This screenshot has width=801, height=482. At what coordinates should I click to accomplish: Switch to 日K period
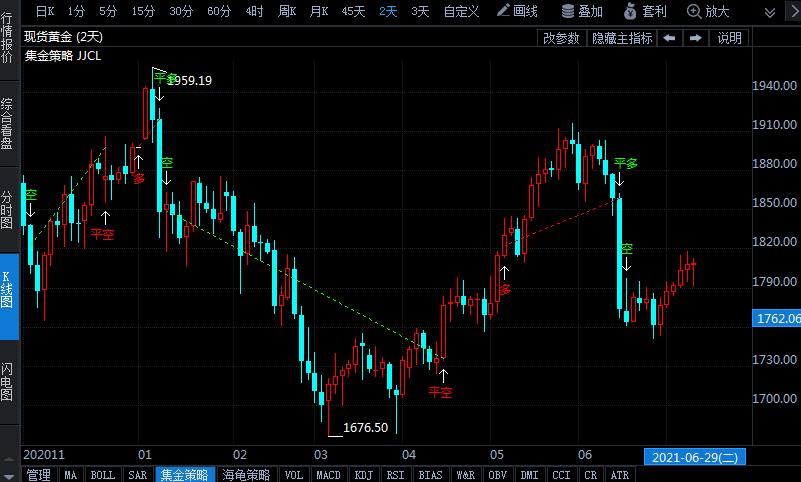(45, 11)
